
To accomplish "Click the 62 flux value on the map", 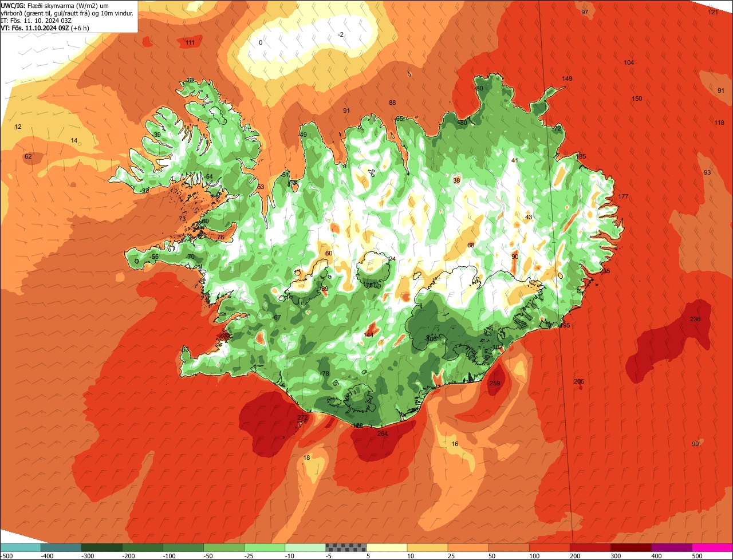I will [28, 156].
